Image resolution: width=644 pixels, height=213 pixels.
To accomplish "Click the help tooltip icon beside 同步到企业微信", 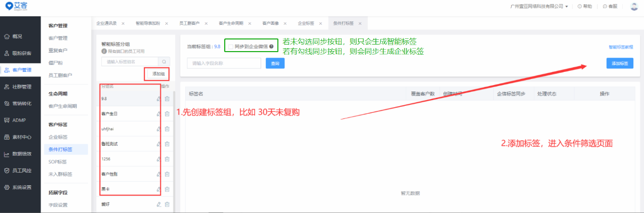I will [272, 47].
